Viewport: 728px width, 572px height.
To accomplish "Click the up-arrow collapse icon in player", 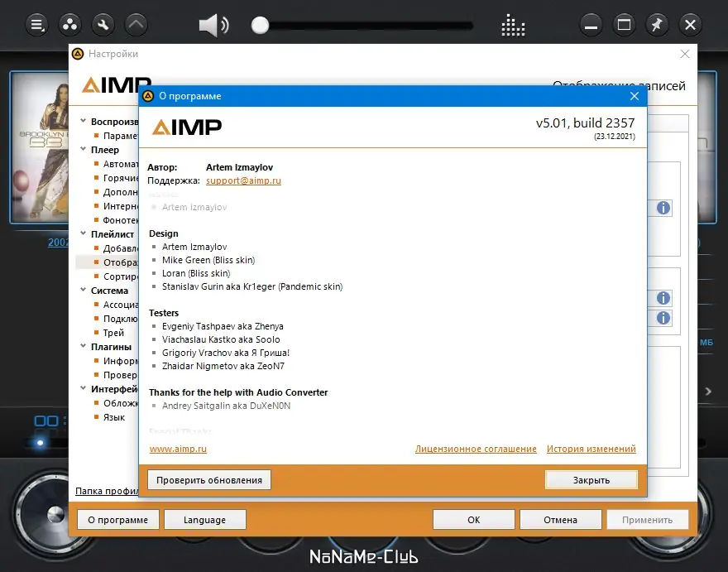I will tap(136, 25).
